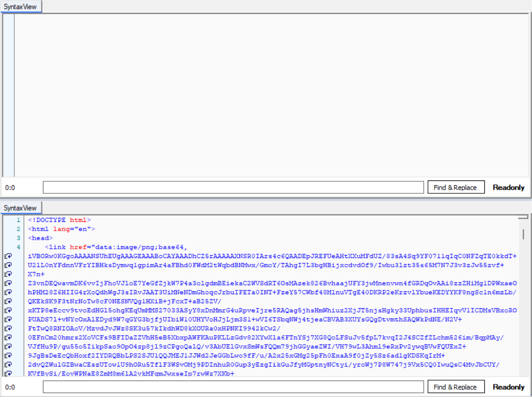Click the <!DOCTYPE html> line
This screenshot has width=532, height=397.
click(59, 220)
